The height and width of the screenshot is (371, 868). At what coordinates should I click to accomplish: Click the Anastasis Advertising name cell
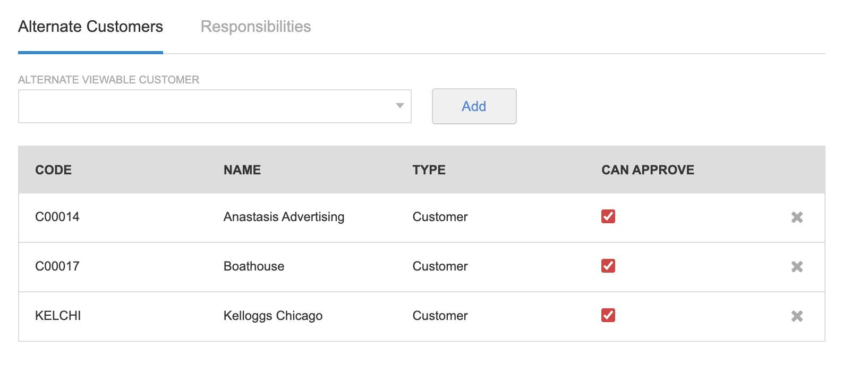[x=284, y=217]
